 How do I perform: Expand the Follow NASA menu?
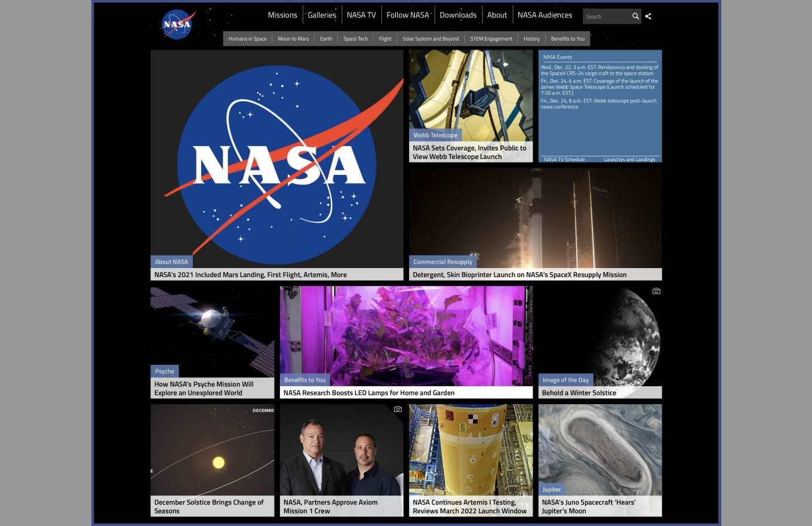(x=407, y=16)
